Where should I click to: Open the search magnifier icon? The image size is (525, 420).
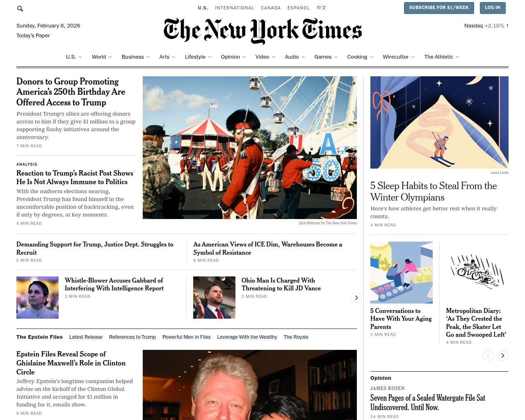tap(20, 8)
